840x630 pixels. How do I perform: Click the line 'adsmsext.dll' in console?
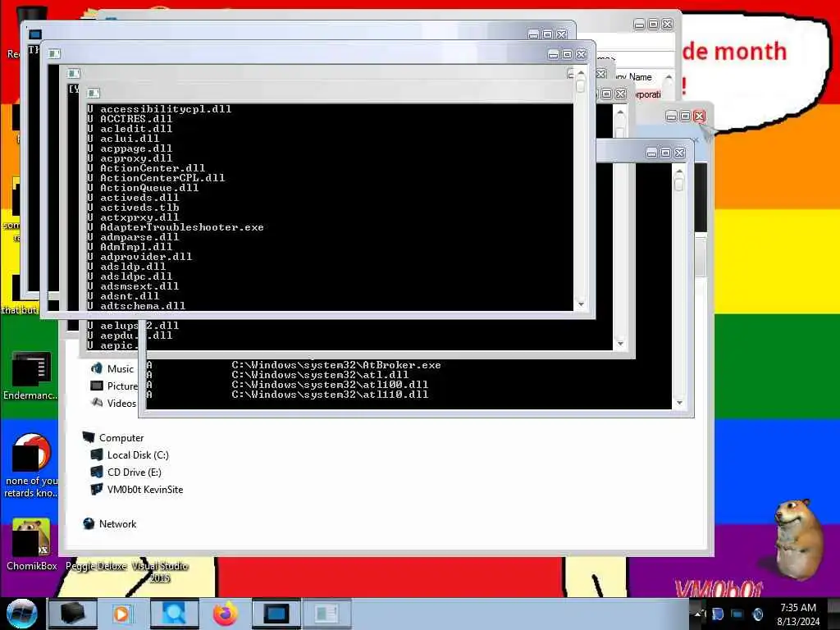[x=139, y=286]
